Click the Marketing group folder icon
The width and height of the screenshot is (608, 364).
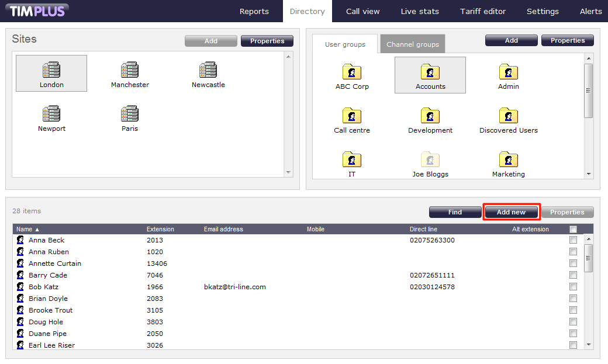(x=509, y=160)
